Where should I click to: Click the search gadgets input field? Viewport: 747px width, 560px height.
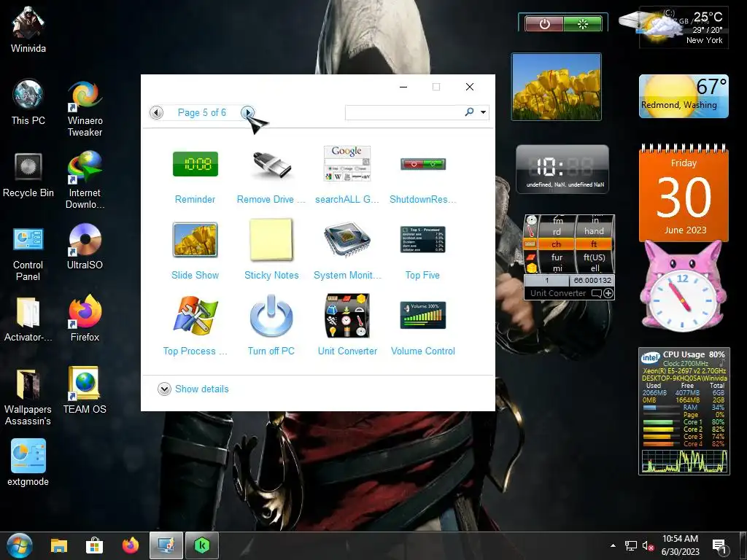[404, 112]
